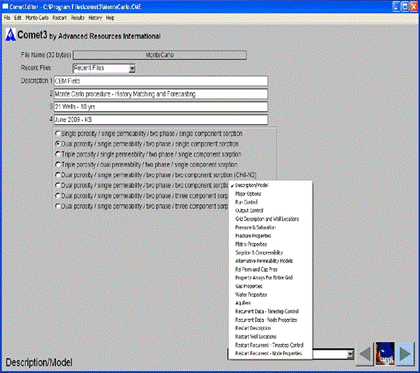Open the Results menu

tap(78, 18)
